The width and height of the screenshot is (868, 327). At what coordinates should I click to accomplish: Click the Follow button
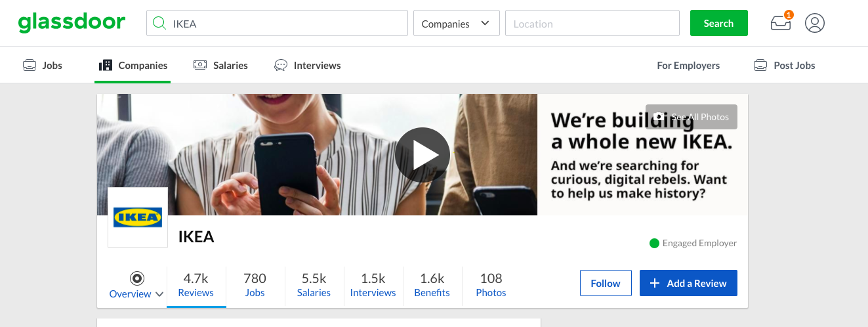pyautogui.click(x=606, y=283)
